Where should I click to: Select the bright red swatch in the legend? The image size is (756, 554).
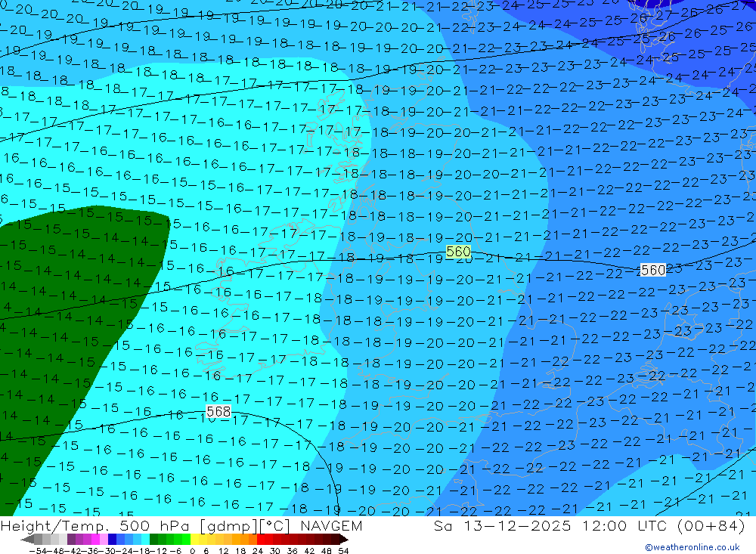click(263, 540)
